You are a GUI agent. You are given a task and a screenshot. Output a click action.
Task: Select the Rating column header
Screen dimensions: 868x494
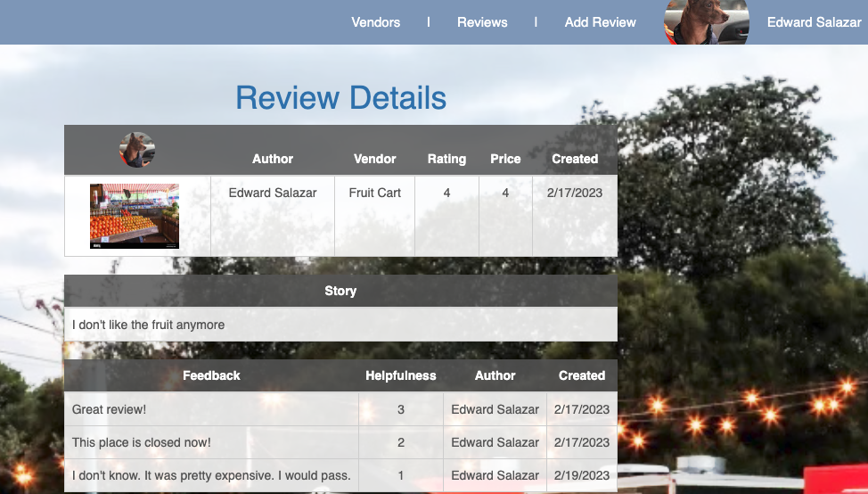coord(446,159)
